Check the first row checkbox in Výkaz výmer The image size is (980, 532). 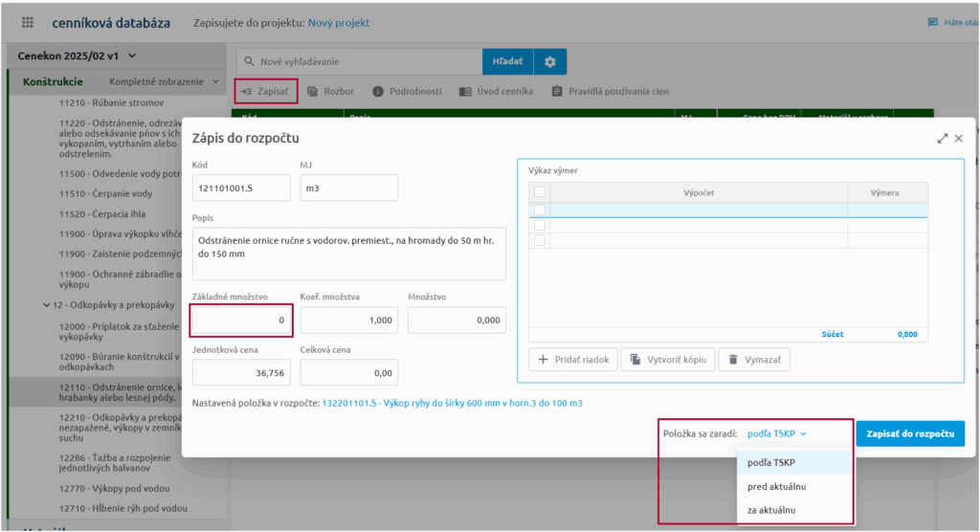(x=540, y=210)
